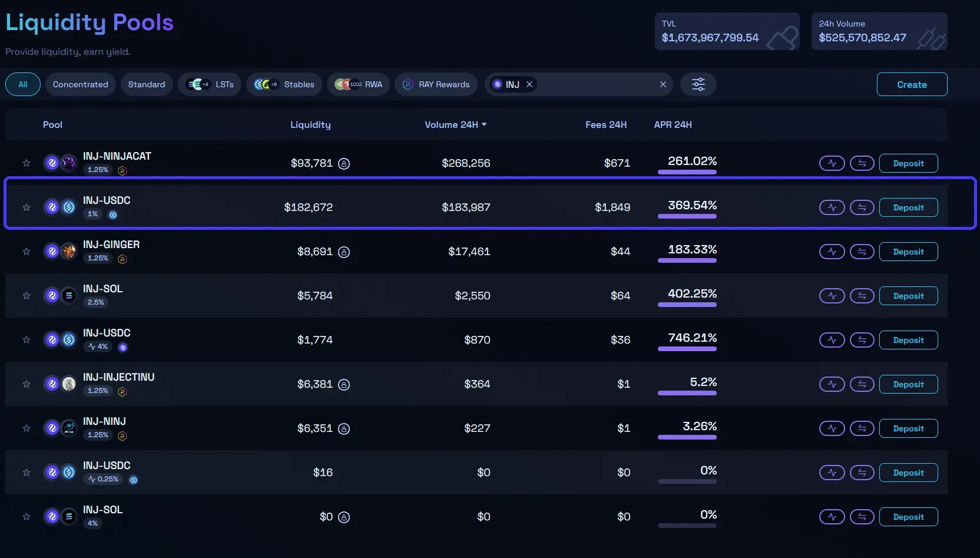Click lock icon beside $93,781 liquidity
The height and width of the screenshot is (558, 980).
pos(344,164)
